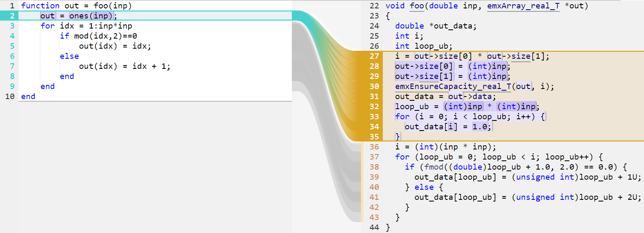This screenshot has width=644, height=233.
Task: Click line number 27 in the C pane
Action: pyautogui.click(x=374, y=56)
